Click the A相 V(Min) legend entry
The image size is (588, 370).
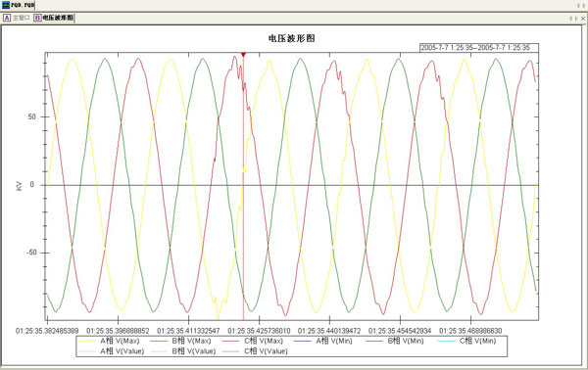pos(323,341)
